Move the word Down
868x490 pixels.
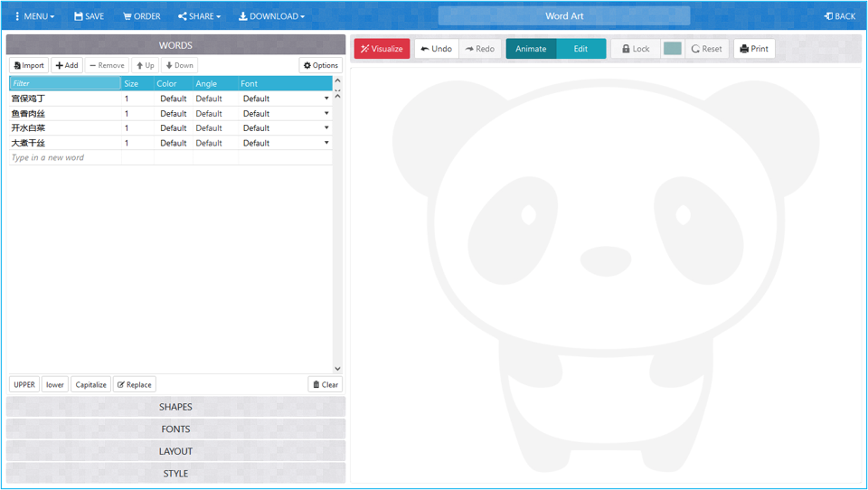(x=179, y=65)
